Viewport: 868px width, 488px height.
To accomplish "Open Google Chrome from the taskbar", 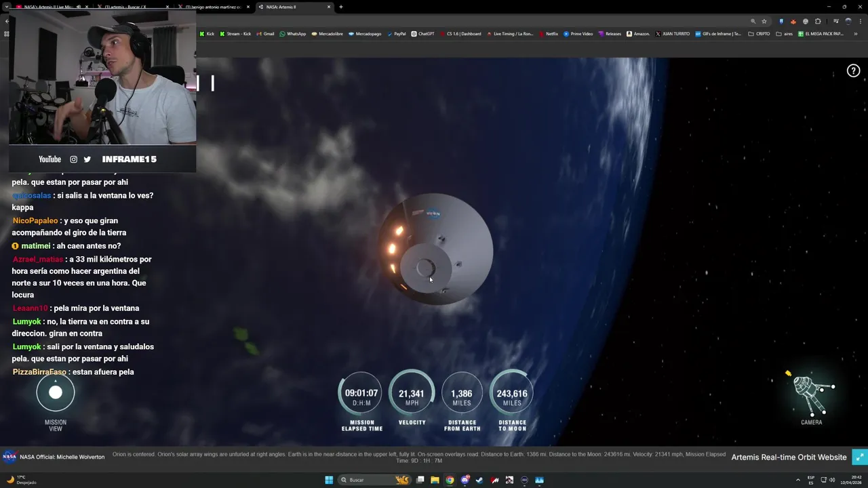I will point(450,480).
